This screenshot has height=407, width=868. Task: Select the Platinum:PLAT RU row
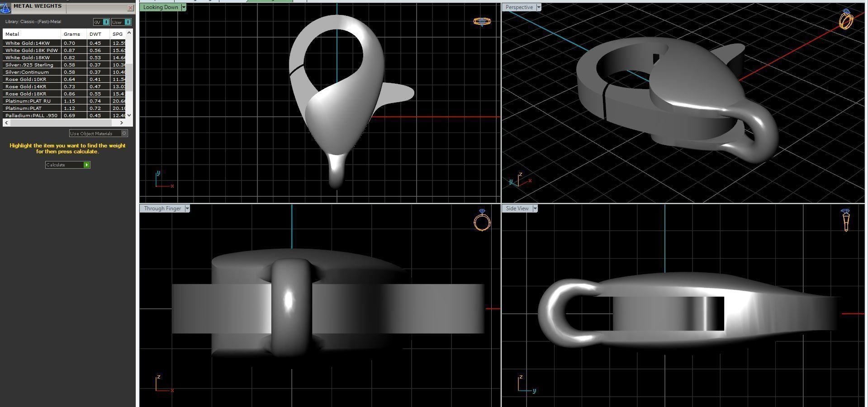(65, 101)
